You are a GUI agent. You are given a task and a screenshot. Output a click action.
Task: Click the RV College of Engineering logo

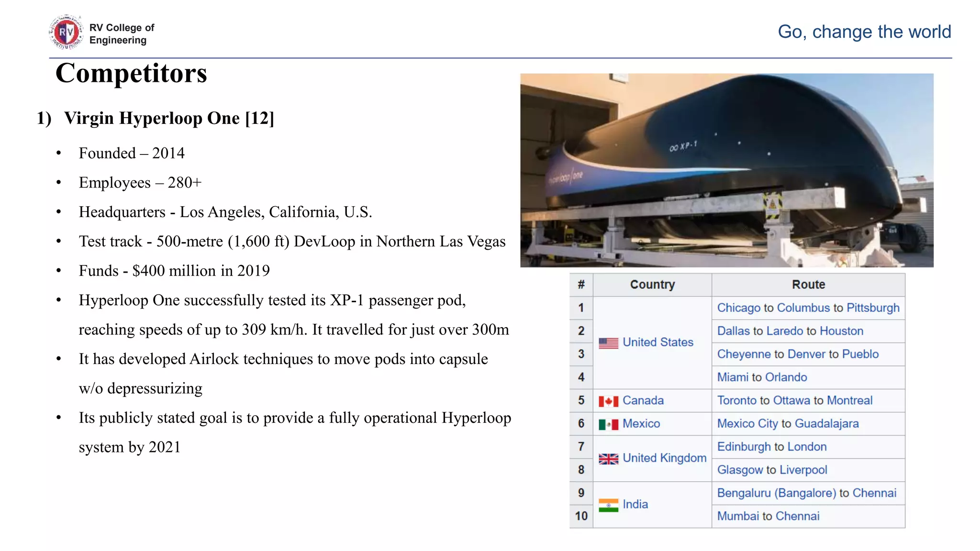(x=66, y=33)
